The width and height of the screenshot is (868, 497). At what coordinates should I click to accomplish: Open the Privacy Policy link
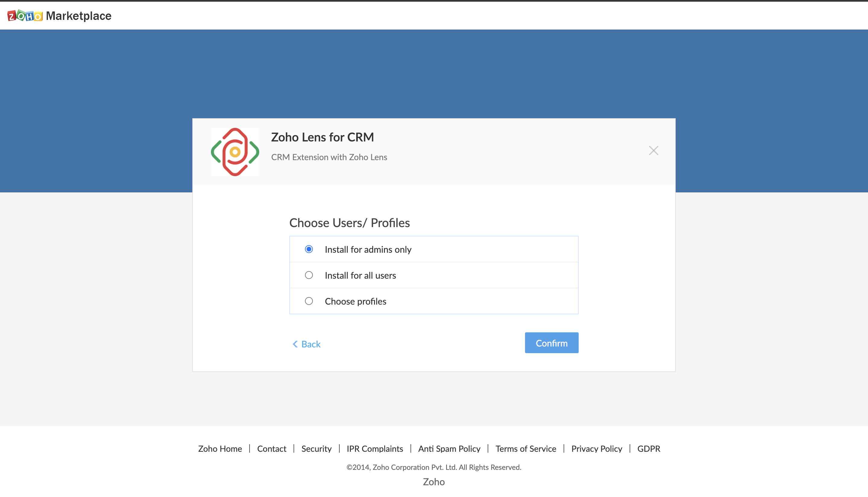coord(596,448)
